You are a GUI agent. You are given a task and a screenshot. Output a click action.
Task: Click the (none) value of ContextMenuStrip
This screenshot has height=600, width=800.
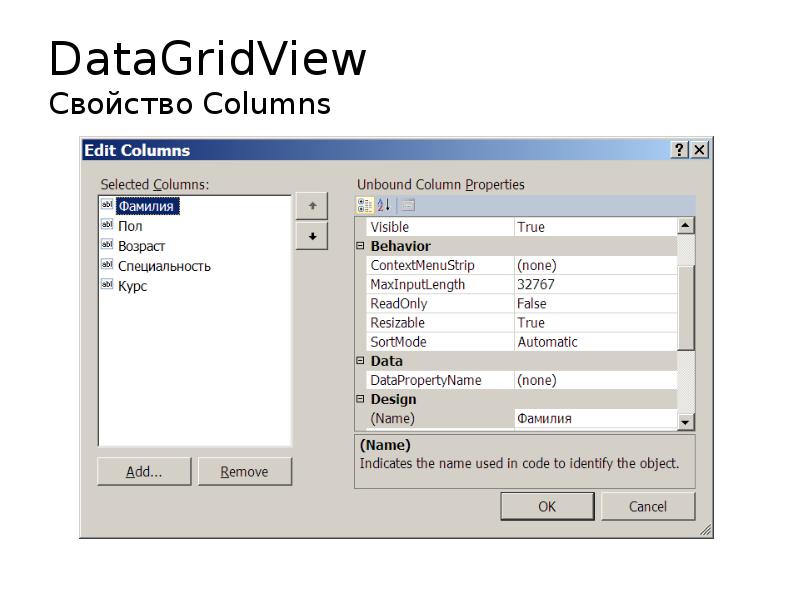[x=595, y=265]
